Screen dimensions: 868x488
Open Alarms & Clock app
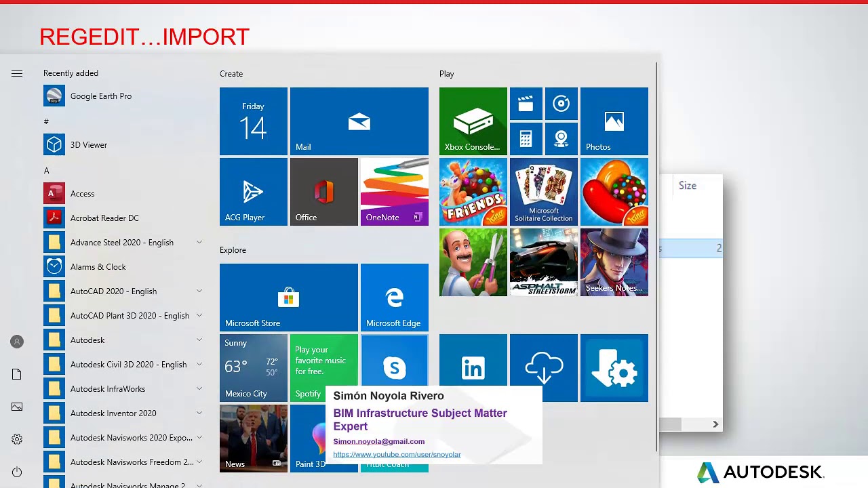tap(123, 266)
